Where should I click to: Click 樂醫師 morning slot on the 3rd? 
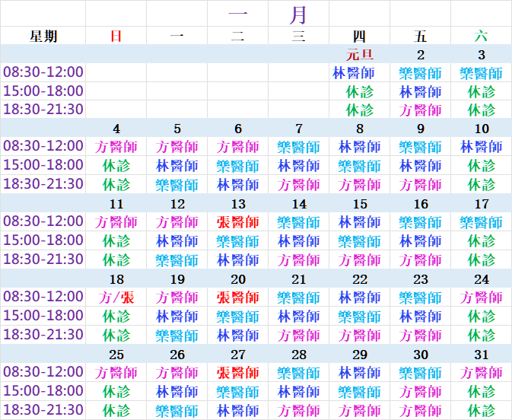coord(481,73)
